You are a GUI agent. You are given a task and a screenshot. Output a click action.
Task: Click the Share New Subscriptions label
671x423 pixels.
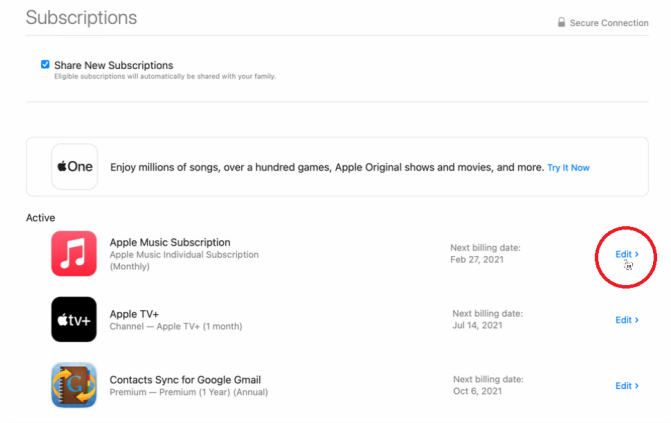113,65
